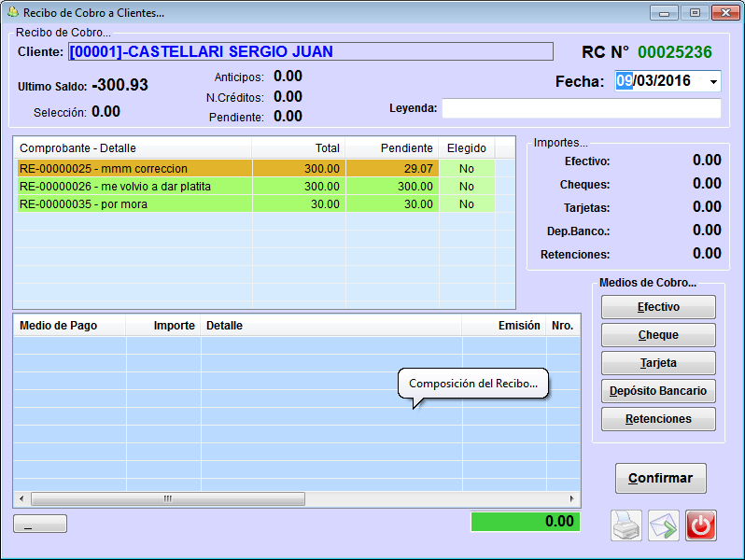The height and width of the screenshot is (560, 745).
Task: Click the Cliente name field
Action: coord(311,51)
